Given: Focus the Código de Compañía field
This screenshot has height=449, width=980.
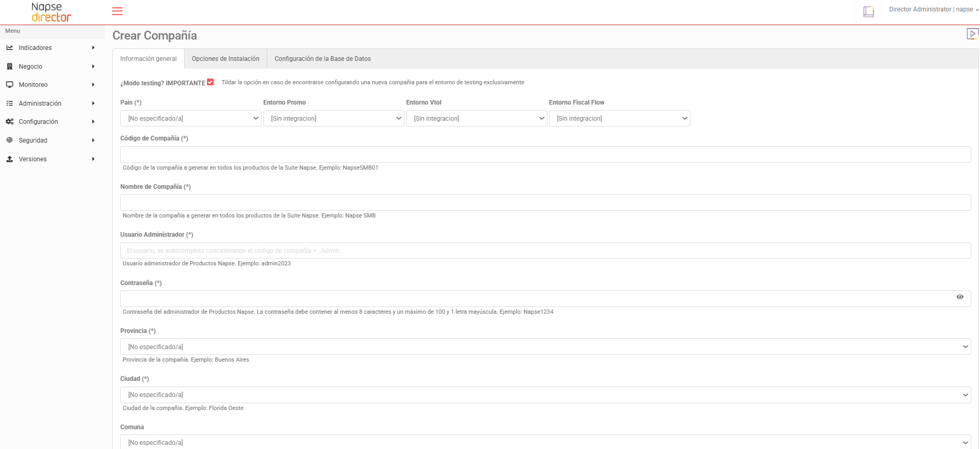Looking at the screenshot, I should pos(545,155).
